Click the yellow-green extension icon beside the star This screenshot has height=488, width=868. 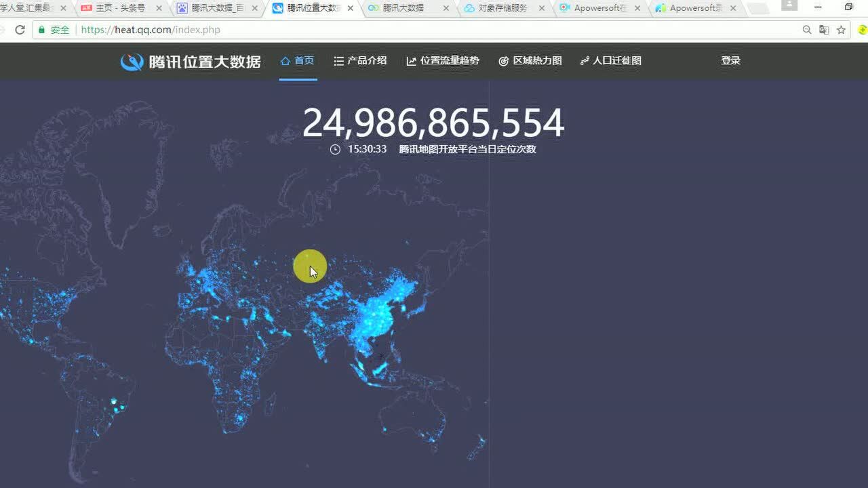(863, 30)
